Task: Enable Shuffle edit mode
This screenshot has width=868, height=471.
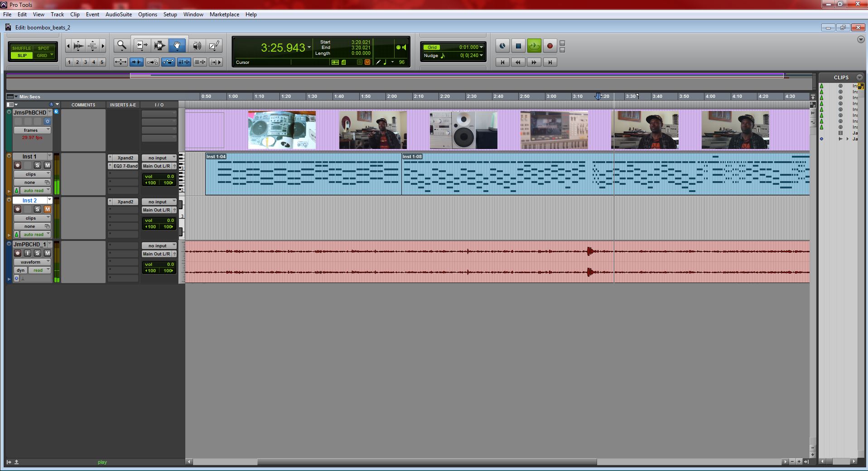Action: point(21,48)
